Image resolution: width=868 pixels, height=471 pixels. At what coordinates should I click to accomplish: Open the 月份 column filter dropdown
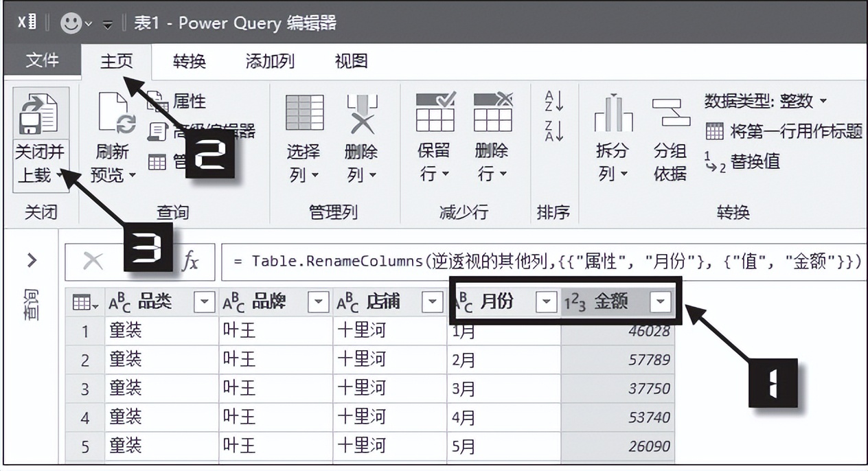tap(545, 301)
